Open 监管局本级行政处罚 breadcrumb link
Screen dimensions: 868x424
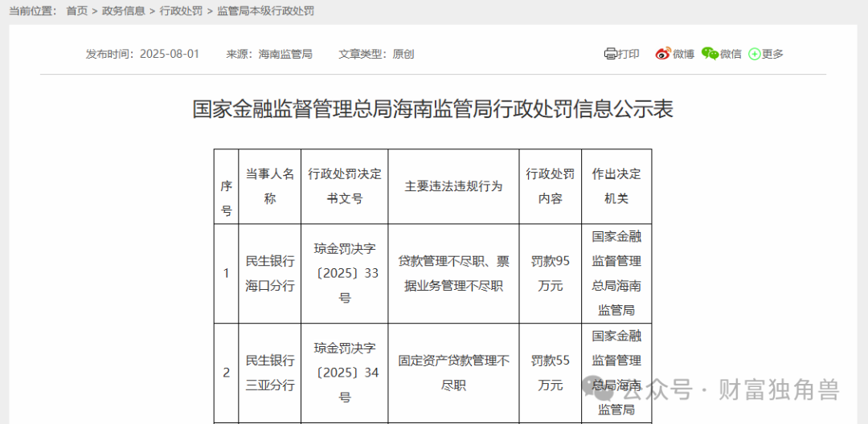click(x=266, y=10)
